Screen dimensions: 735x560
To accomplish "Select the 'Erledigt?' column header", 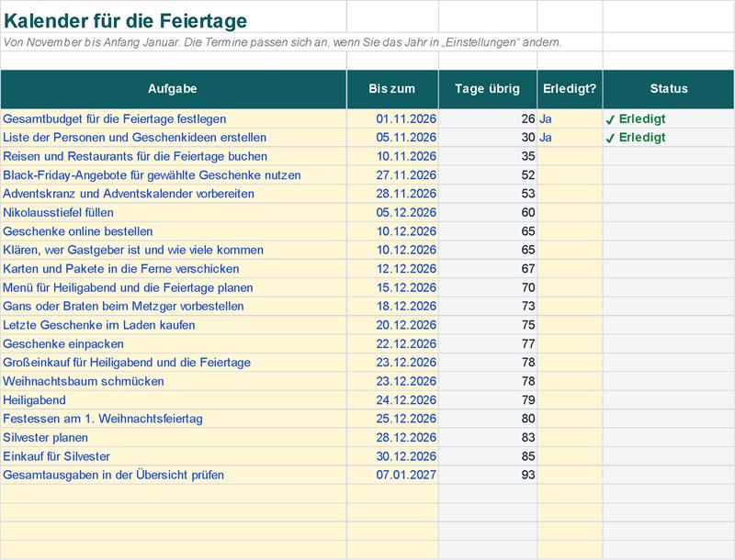I will (x=570, y=88).
